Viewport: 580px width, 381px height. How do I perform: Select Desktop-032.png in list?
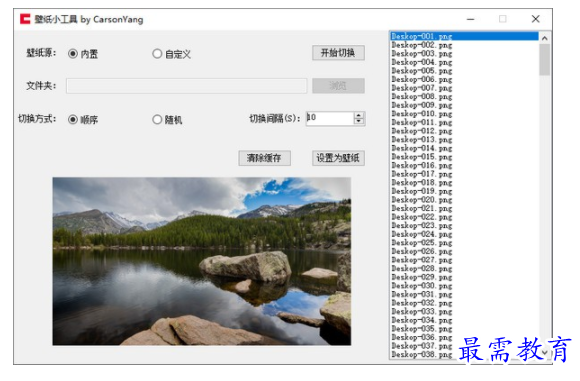422,303
